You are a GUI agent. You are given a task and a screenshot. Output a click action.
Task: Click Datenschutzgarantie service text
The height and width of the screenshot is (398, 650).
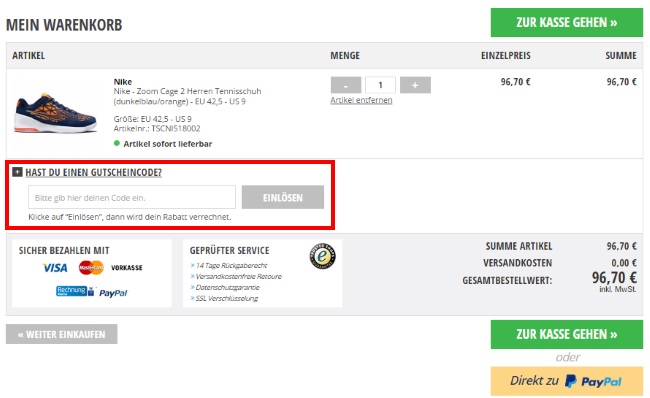227,287
